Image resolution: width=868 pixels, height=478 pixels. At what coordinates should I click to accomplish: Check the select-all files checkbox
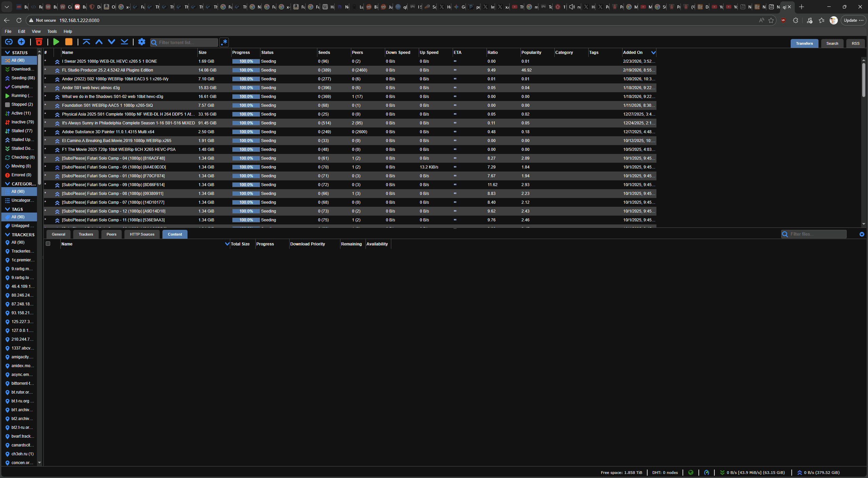48,244
